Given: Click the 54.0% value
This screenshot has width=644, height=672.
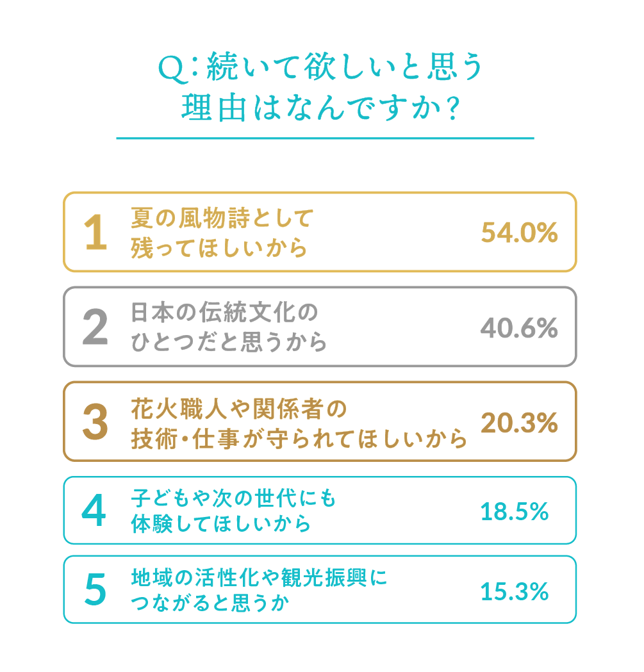Looking at the screenshot, I should pos(519,233).
